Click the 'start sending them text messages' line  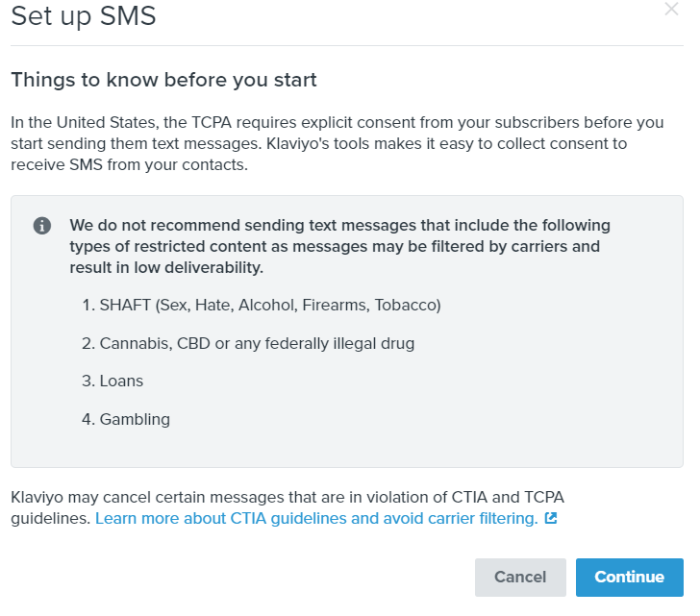point(319,143)
